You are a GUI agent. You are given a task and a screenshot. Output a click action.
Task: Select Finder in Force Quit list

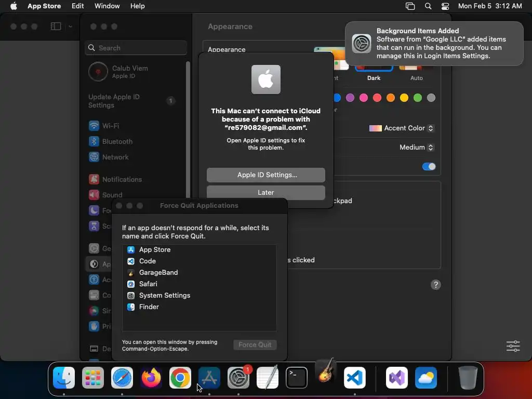click(199, 307)
